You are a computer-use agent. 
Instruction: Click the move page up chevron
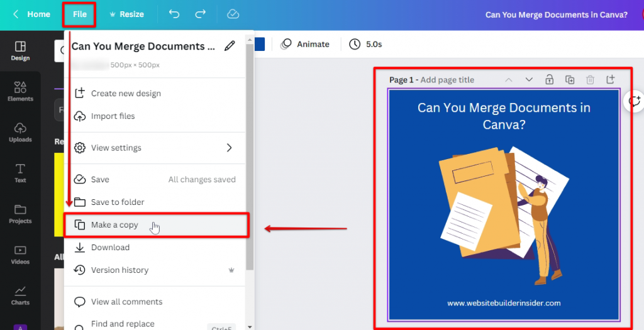point(509,80)
